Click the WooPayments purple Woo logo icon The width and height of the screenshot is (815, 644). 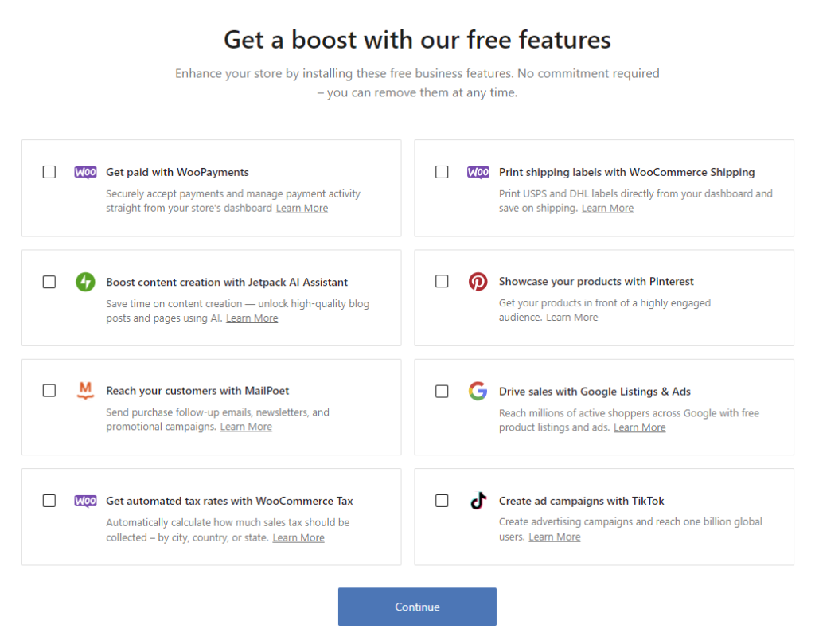click(x=85, y=172)
